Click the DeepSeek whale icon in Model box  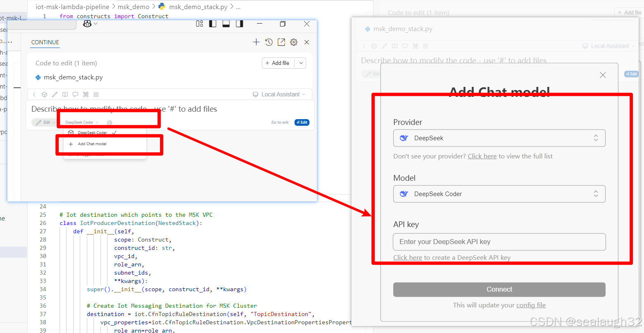[x=404, y=194]
